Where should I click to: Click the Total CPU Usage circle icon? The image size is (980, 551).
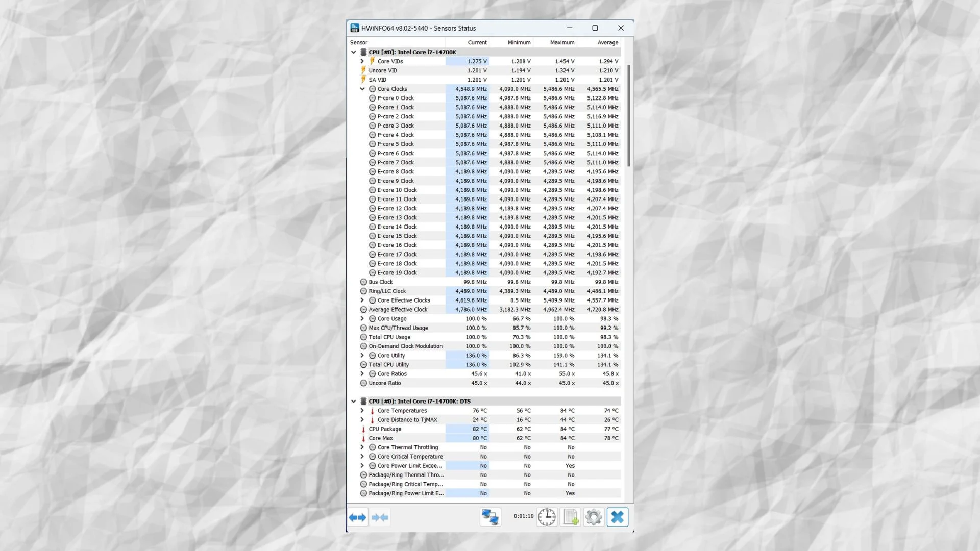click(x=363, y=337)
